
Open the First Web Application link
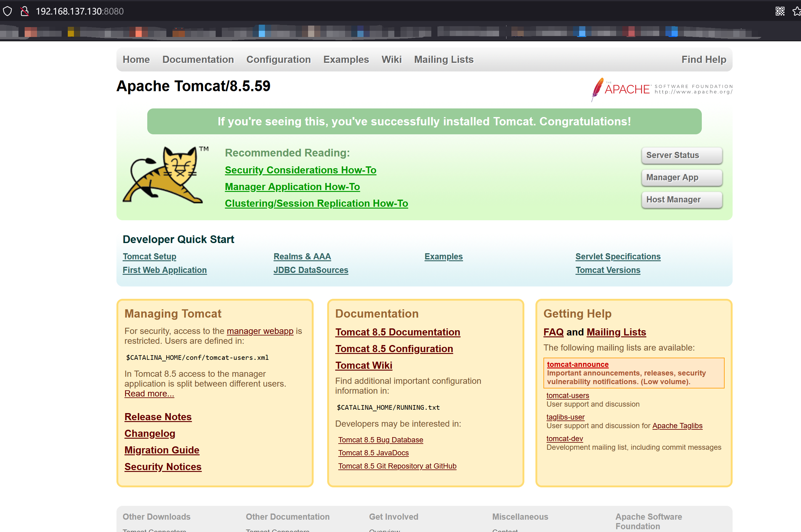165,270
